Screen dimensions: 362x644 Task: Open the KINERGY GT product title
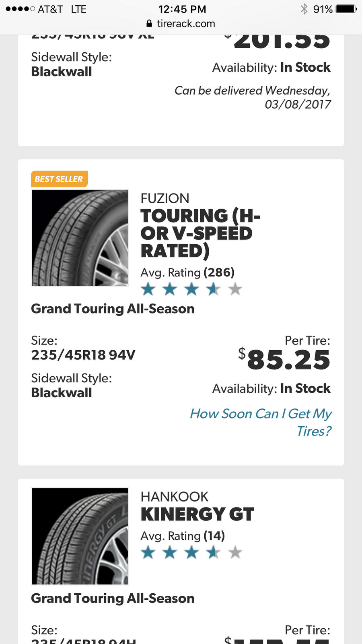click(197, 514)
